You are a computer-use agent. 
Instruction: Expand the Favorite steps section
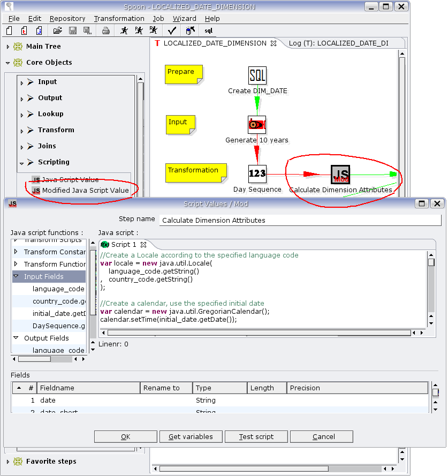tap(8, 462)
